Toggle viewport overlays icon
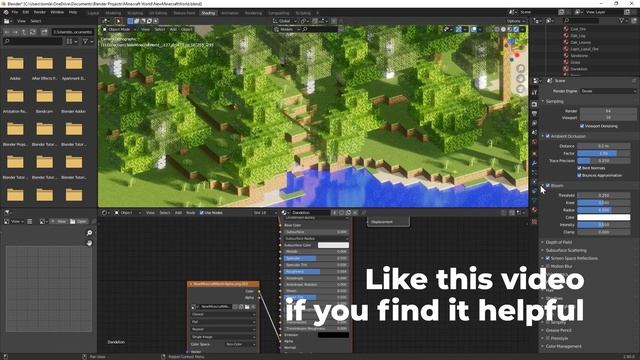Screen dimensions: 640x360 coord(474,29)
